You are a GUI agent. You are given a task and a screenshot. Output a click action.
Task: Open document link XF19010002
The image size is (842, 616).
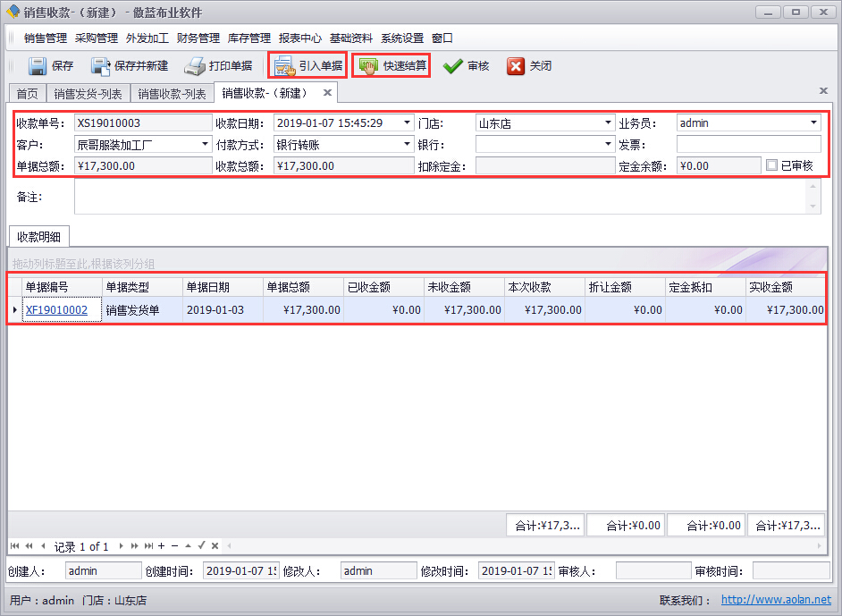point(56,310)
